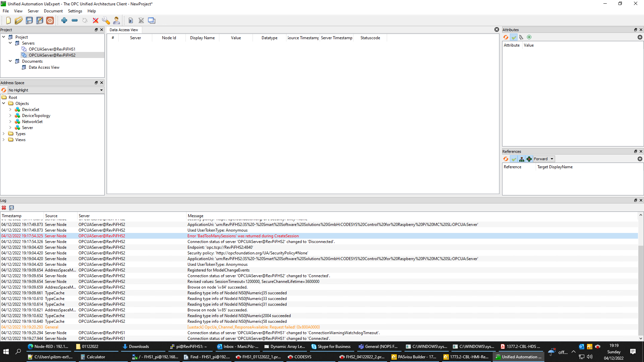
Task: Expand the DeviceSet node
Action: pyautogui.click(x=10, y=110)
